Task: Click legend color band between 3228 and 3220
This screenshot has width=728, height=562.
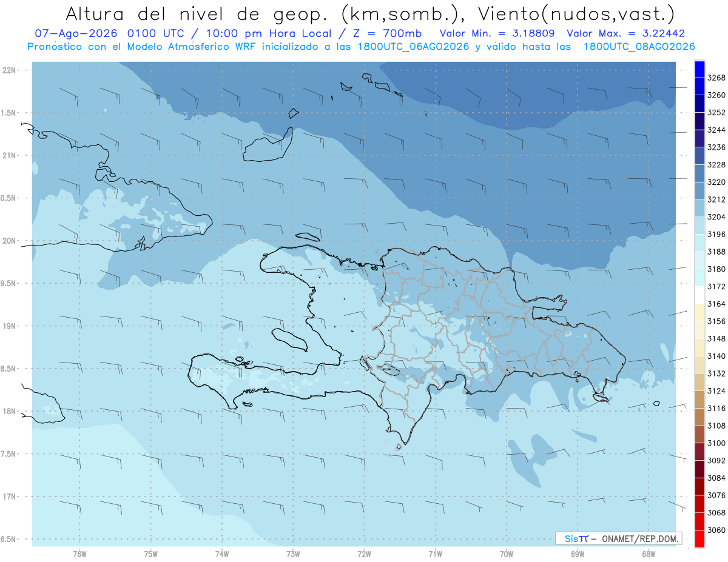Action: click(699, 173)
